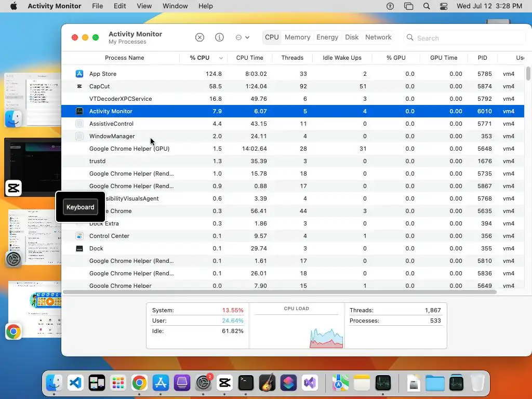This screenshot has height=399, width=532.
Task: Click the stop process (X) toolbar icon
Action: tap(199, 37)
